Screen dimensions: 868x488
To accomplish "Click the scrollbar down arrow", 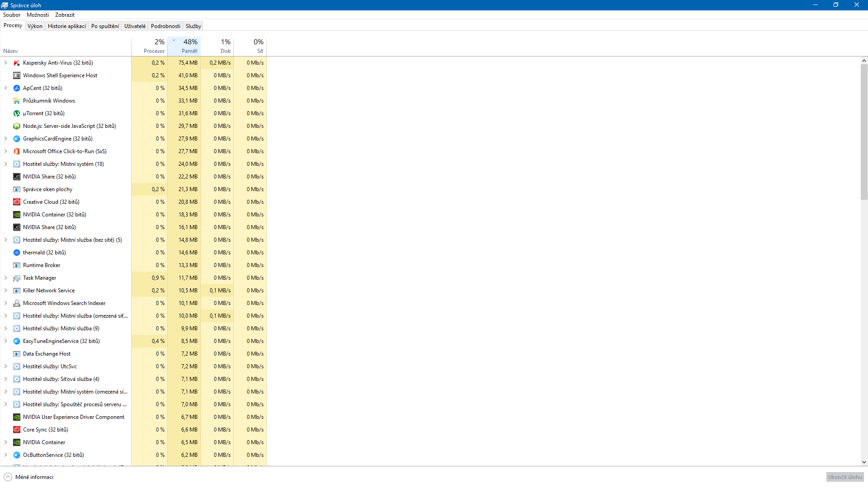I will pos(864,462).
